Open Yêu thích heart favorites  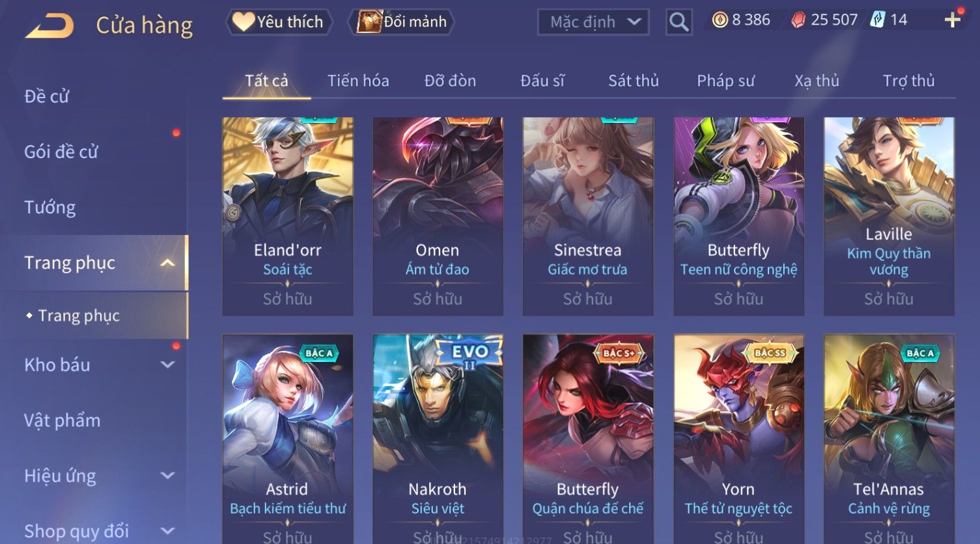pyautogui.click(x=279, y=22)
